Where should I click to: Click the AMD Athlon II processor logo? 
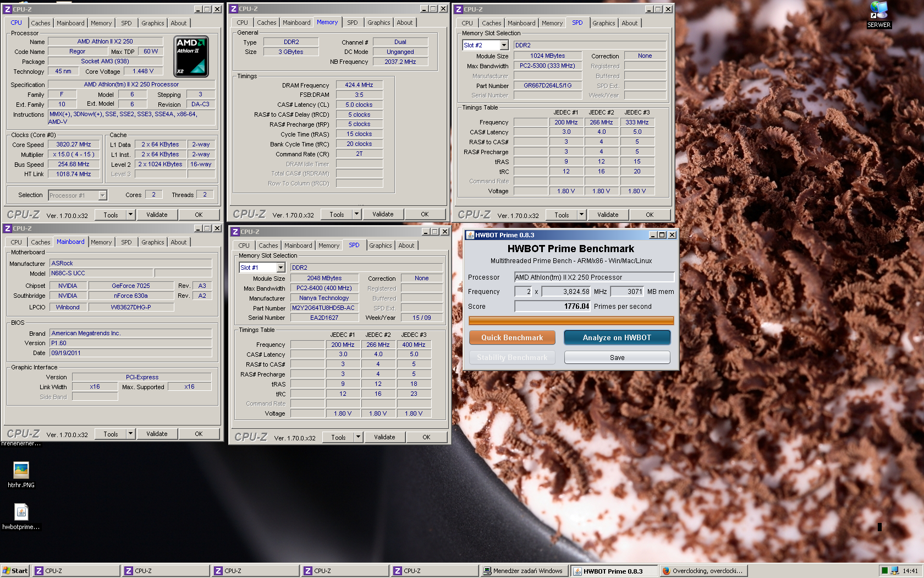point(191,56)
